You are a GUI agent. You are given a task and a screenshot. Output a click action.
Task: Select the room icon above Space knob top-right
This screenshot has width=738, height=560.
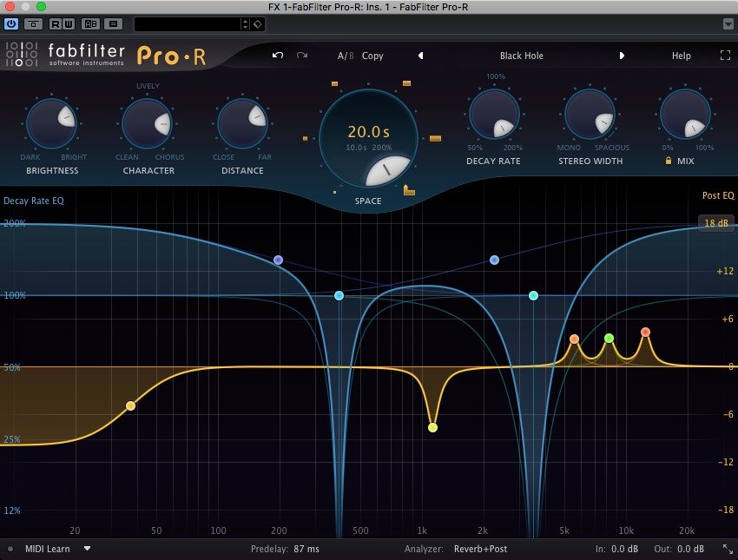click(406, 83)
